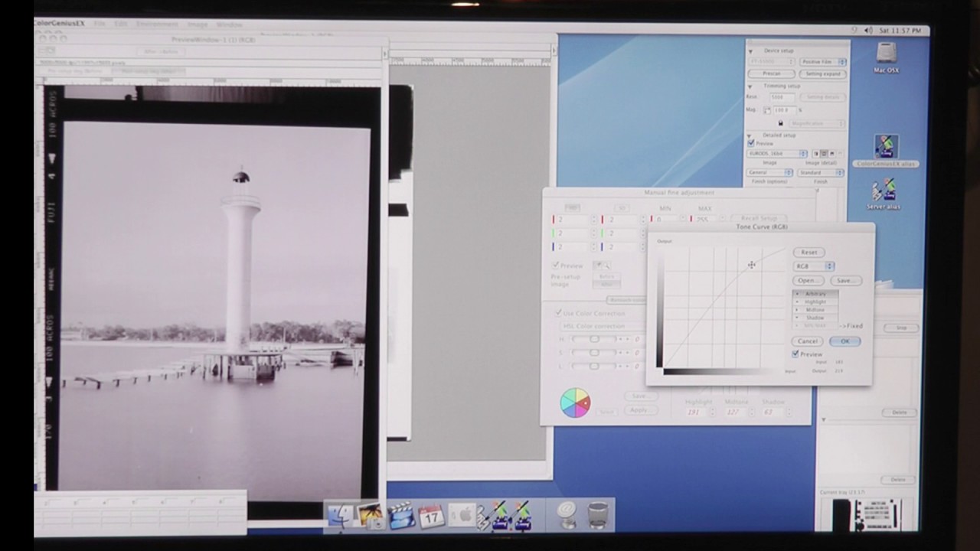Viewport: 980px width, 551px height.
Task: Open the Trash in the Dock
Action: [598, 514]
